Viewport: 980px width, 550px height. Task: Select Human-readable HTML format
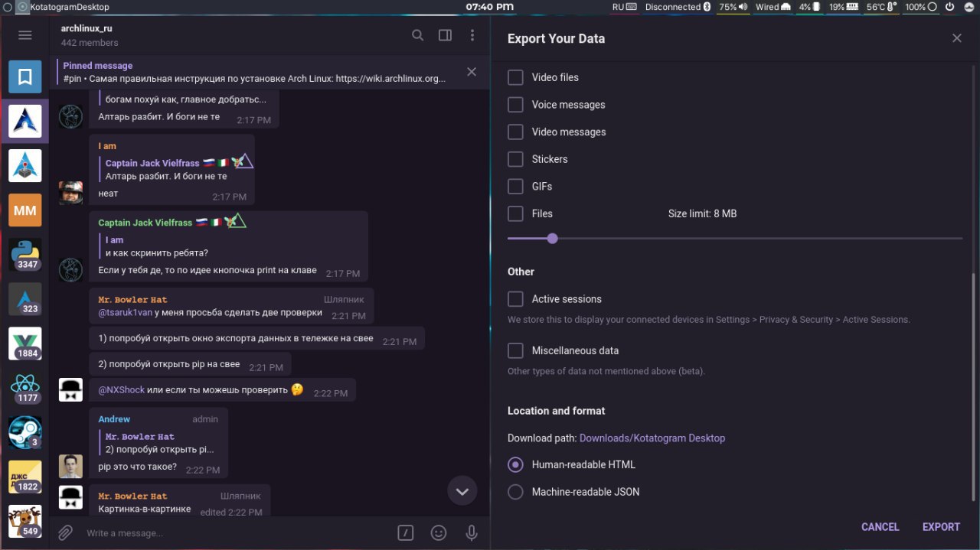coord(515,464)
